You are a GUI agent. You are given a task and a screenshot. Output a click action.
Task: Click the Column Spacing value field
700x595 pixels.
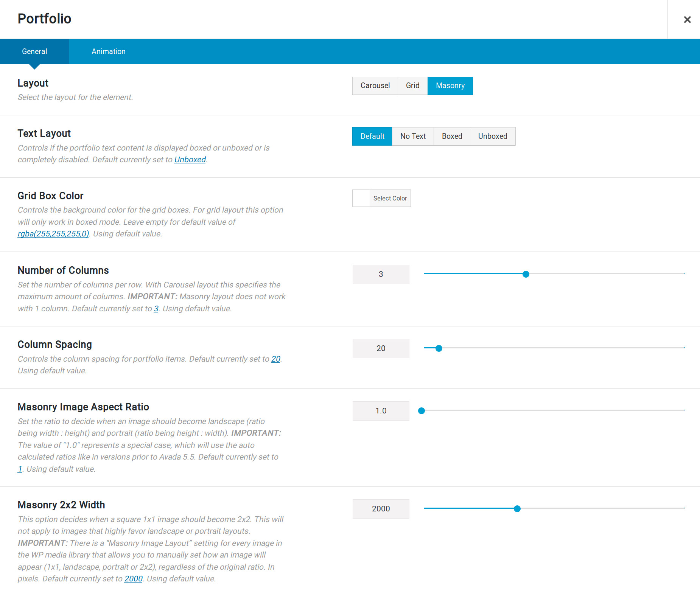coord(381,348)
